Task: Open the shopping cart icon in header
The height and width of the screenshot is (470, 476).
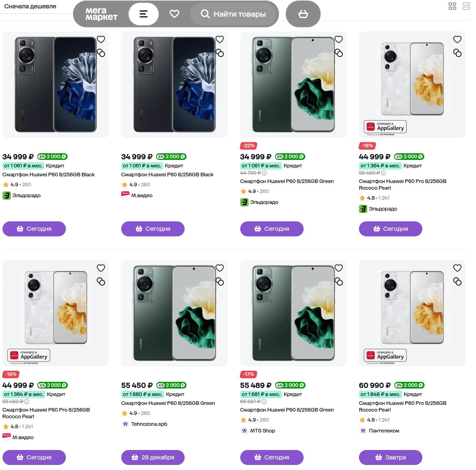Action: [303, 14]
